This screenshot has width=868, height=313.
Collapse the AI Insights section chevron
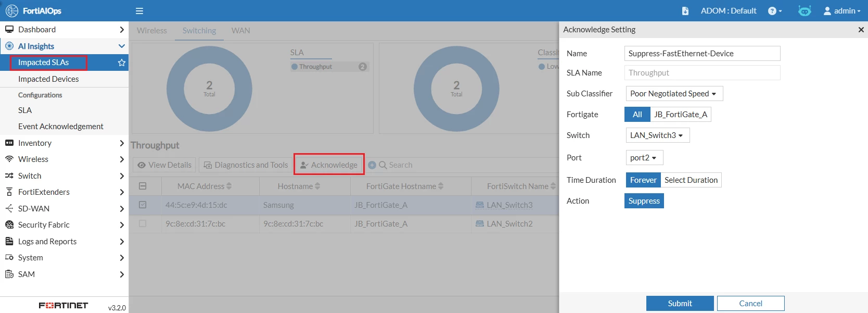tap(122, 46)
